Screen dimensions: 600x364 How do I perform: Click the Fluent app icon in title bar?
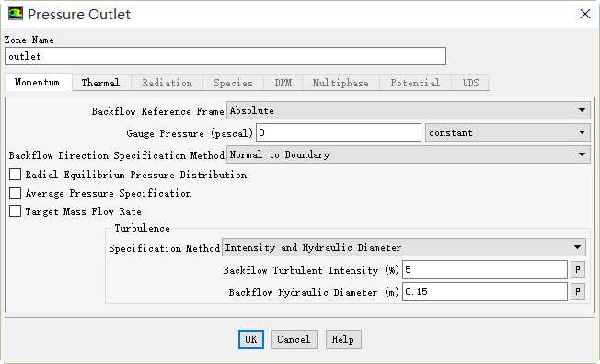tap(16, 14)
